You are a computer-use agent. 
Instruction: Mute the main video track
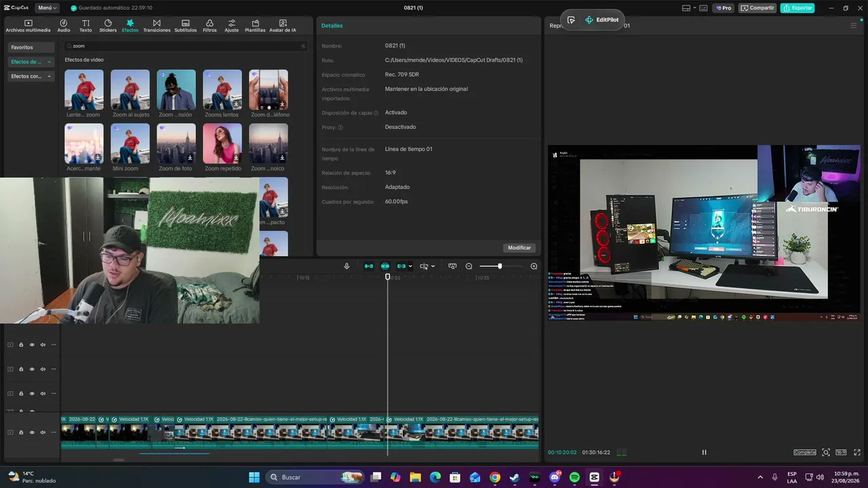point(43,432)
